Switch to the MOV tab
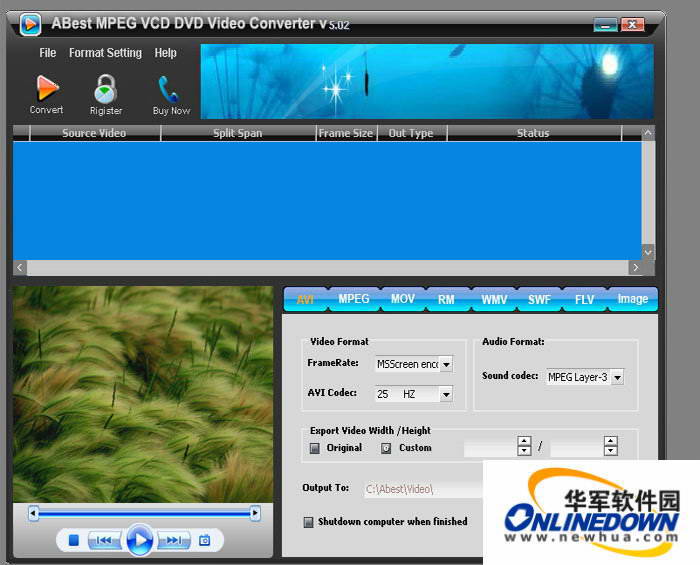The height and width of the screenshot is (565, 700). pos(403,299)
